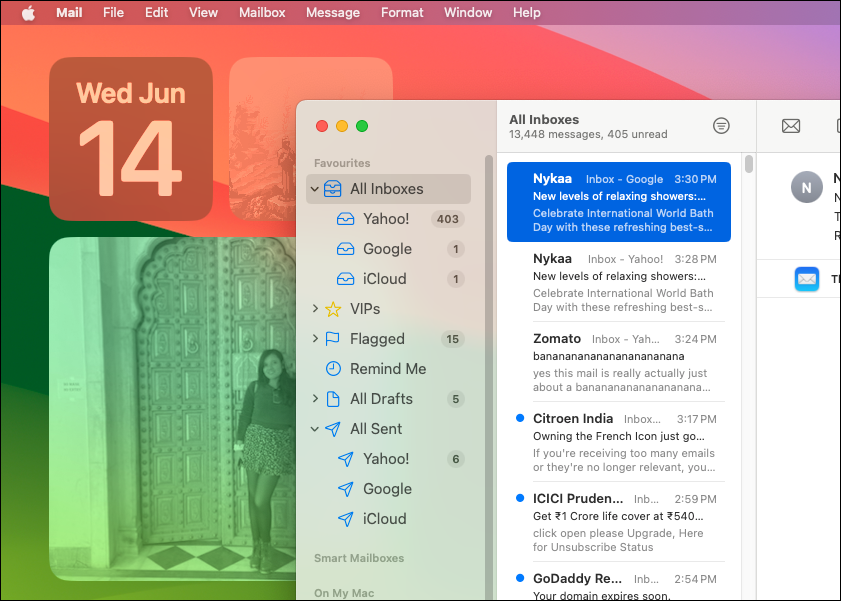The height and width of the screenshot is (601, 841).
Task: Select the All Inboxes mailbox
Action: (x=388, y=189)
